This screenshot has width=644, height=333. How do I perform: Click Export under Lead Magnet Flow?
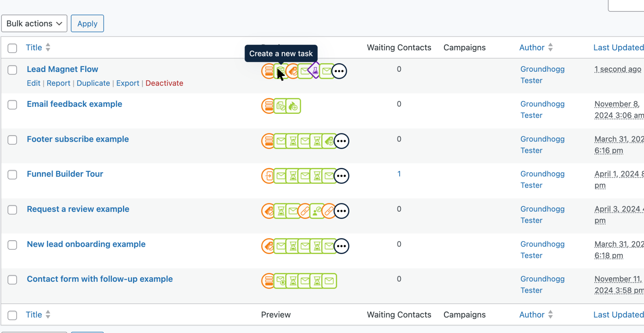(x=128, y=83)
